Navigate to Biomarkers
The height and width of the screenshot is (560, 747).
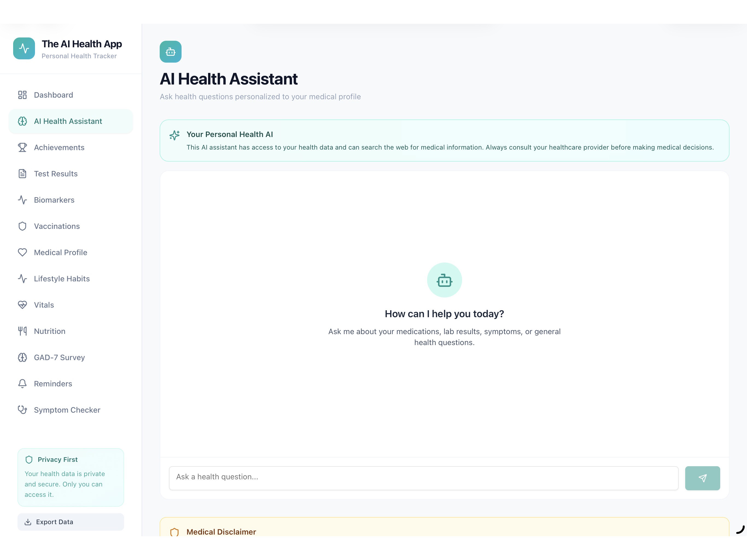coord(71,200)
